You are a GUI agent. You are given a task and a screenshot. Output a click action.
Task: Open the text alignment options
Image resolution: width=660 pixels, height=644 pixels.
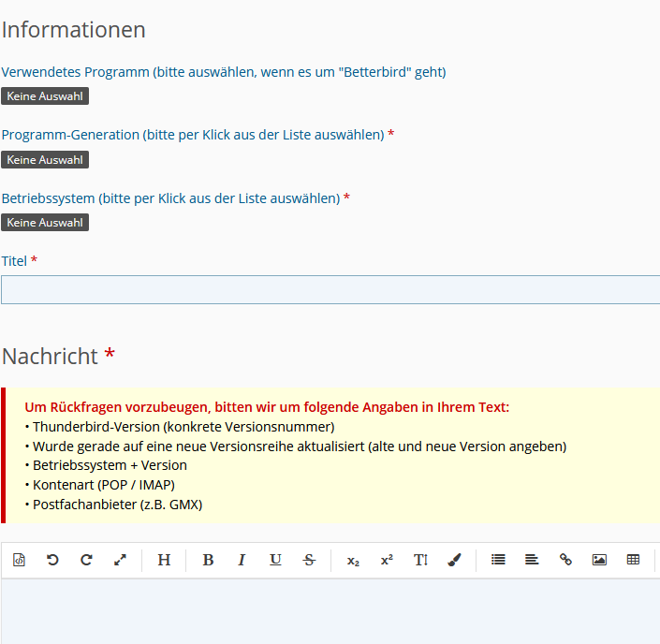click(532, 560)
